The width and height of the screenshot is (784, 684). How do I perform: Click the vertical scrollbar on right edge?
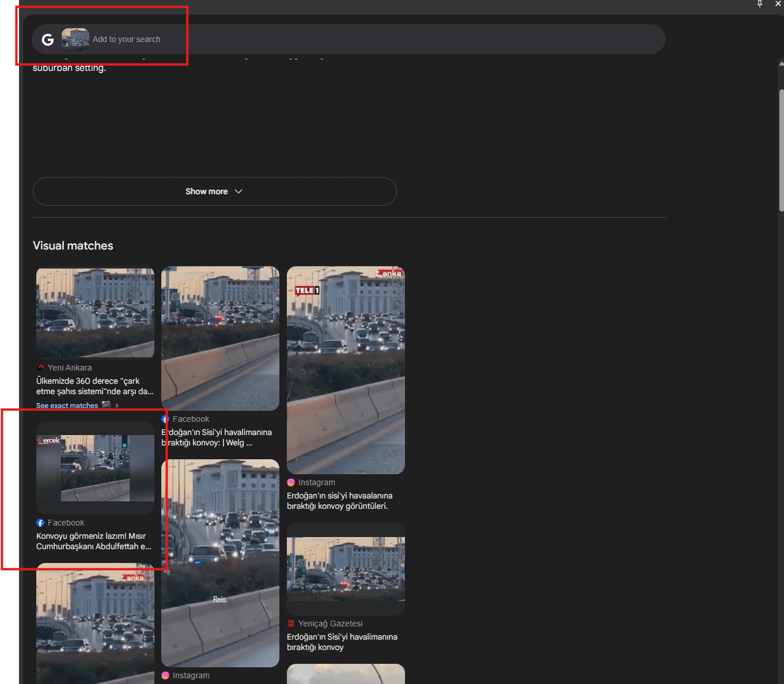click(x=781, y=150)
